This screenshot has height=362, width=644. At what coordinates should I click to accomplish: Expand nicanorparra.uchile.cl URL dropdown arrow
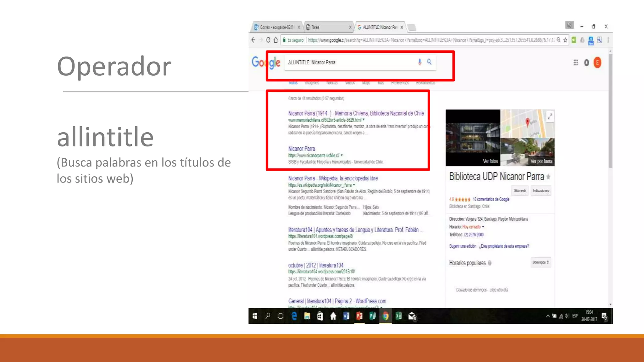[x=342, y=155]
